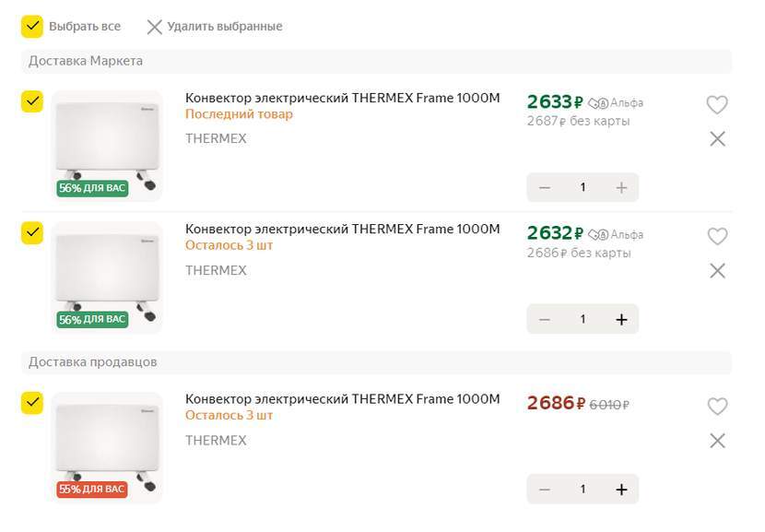Click the Альфа card icon on the 2632₽ price
The width and height of the screenshot is (765, 532).
tap(598, 235)
